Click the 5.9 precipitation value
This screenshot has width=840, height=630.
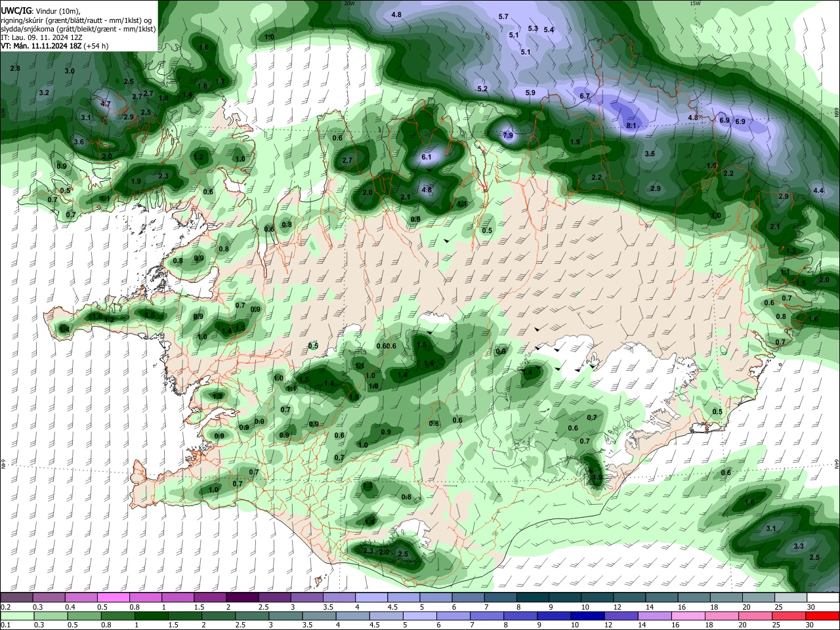[530, 93]
